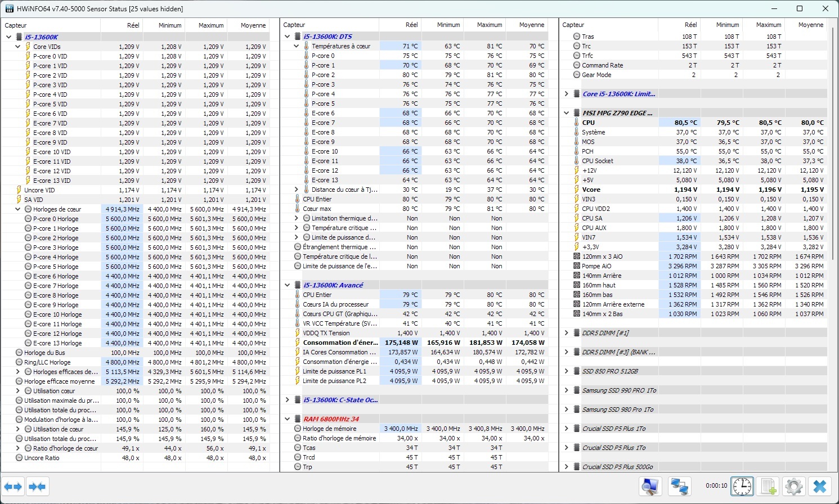The width and height of the screenshot is (839, 504).
Task: Click the expand columns arrows button
Action: (13, 487)
